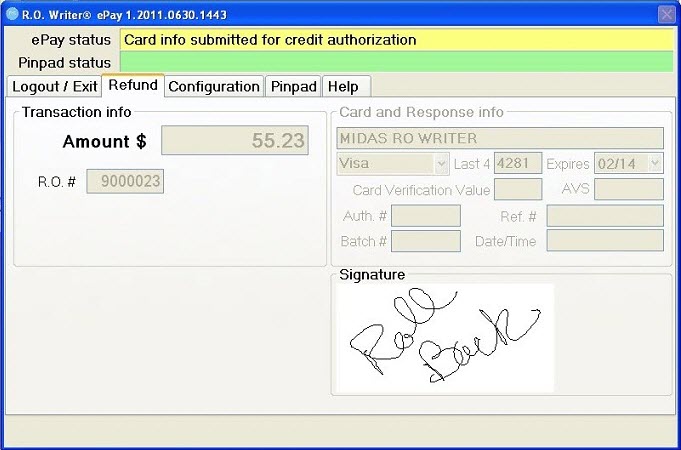The height and width of the screenshot is (450, 681).
Task: Open the Expires 02/14 dropdown
Action: [x=655, y=163]
